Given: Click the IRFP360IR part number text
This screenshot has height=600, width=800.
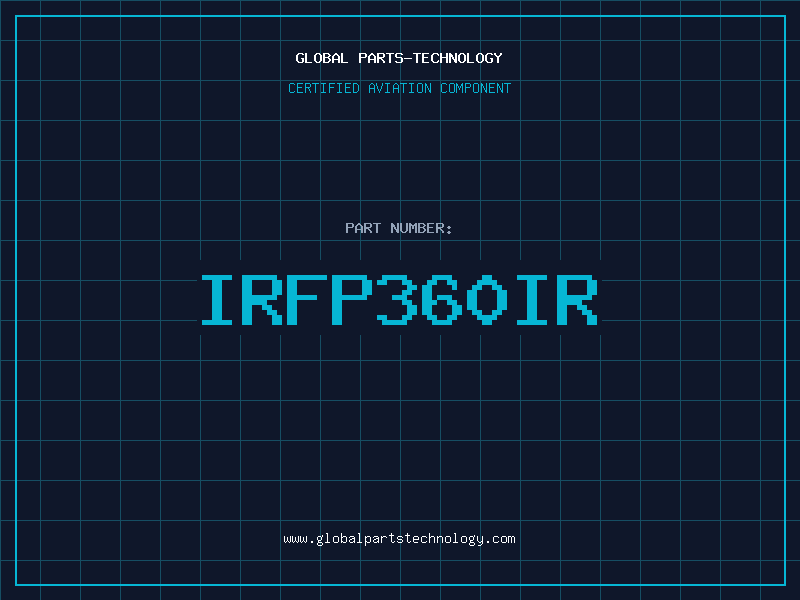Looking at the screenshot, I should (x=399, y=300).
